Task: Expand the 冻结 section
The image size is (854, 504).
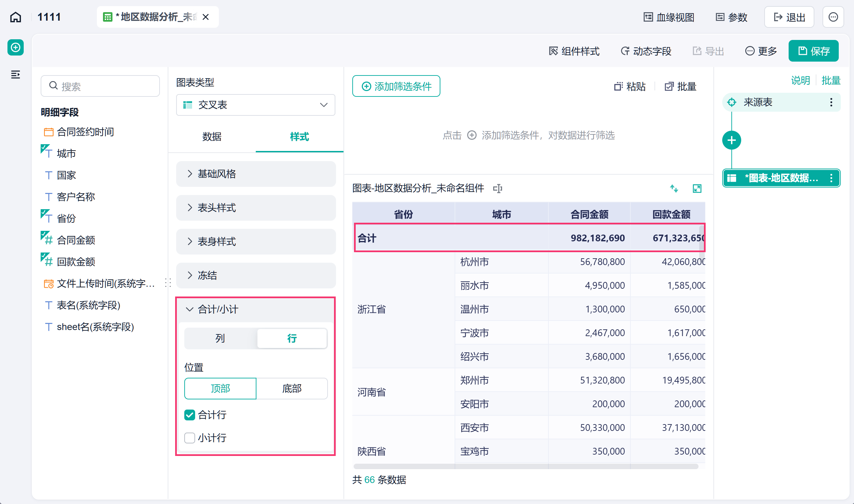Action: pos(256,276)
